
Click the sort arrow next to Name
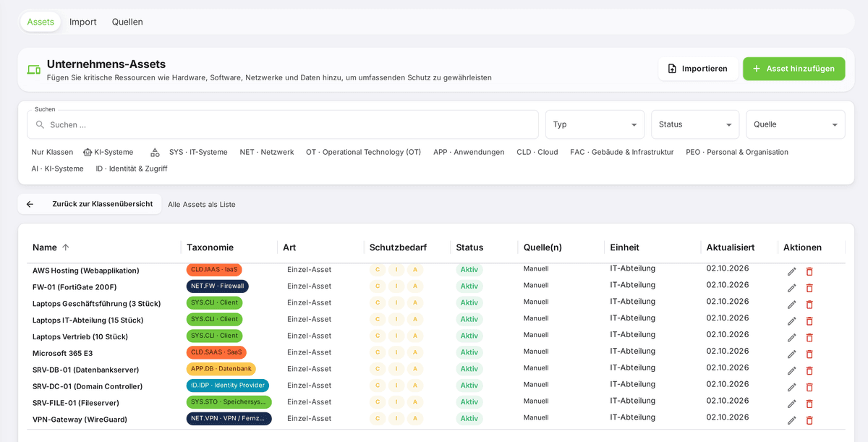[66, 247]
